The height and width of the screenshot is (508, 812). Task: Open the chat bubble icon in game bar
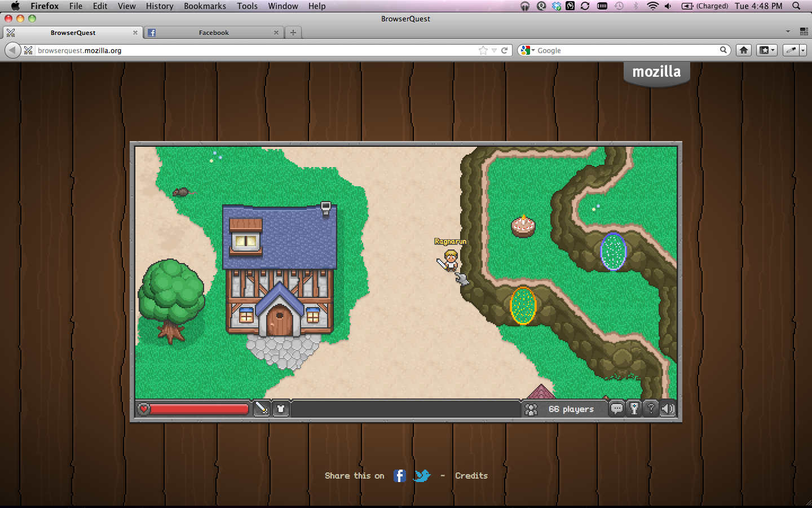[x=617, y=409]
